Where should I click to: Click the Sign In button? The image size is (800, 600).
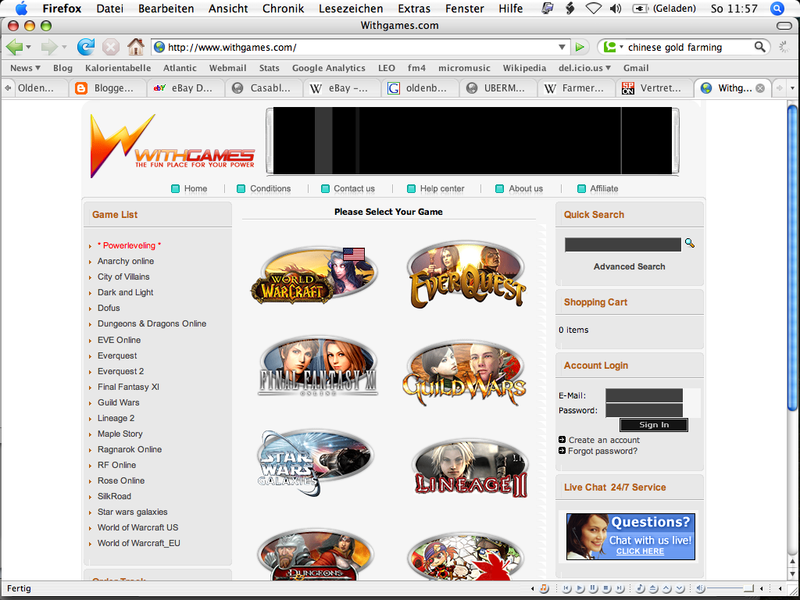click(x=654, y=425)
